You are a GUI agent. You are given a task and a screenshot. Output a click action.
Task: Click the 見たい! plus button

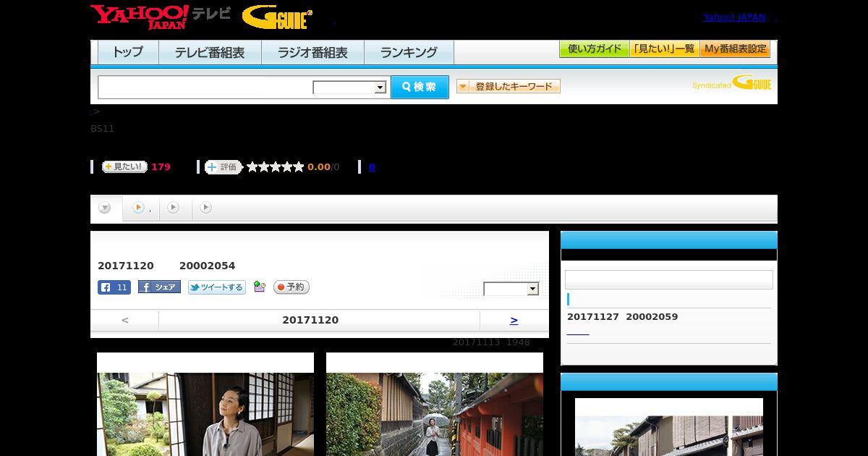coord(124,166)
